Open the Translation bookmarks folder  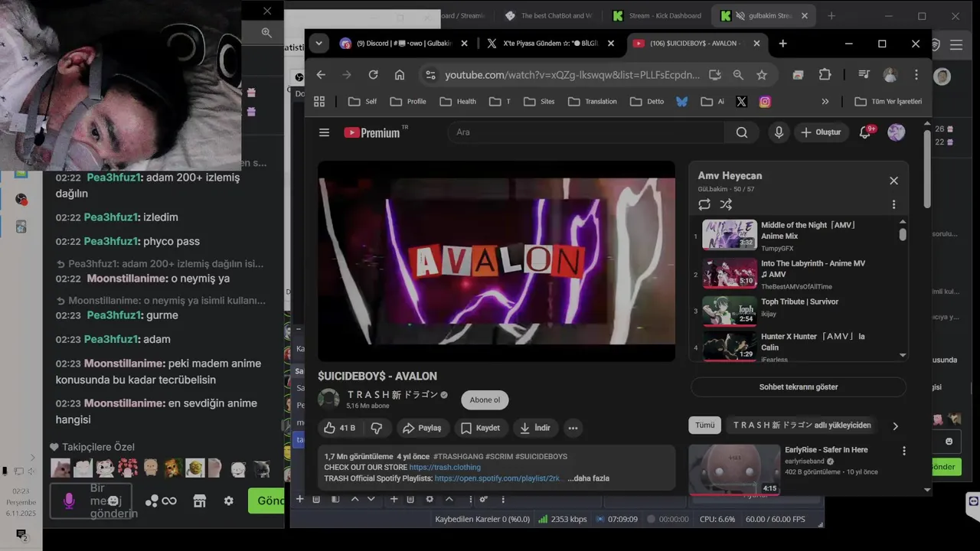tap(592, 101)
